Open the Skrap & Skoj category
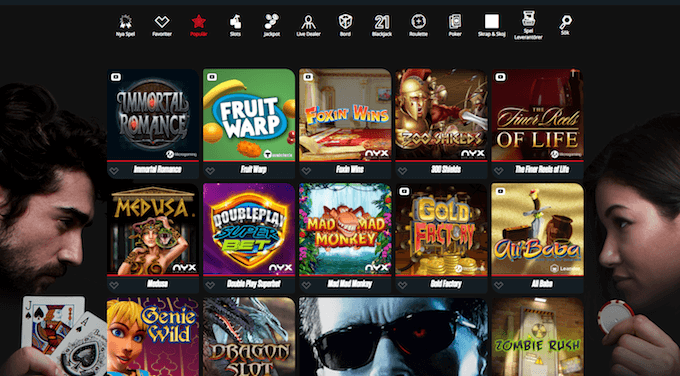The height and width of the screenshot is (376, 680). click(x=492, y=26)
